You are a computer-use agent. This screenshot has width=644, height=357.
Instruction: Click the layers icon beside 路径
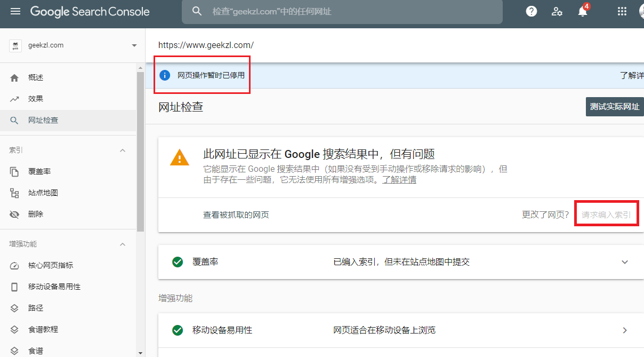(15, 308)
